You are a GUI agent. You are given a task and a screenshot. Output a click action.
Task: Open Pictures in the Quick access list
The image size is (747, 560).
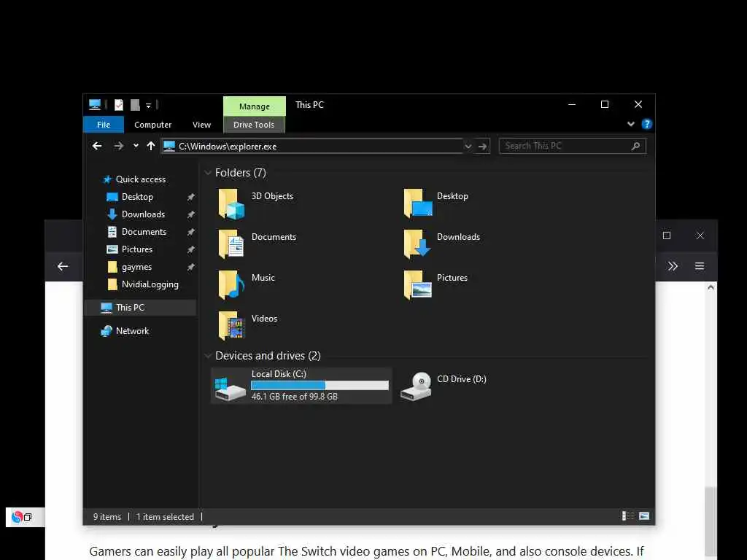click(x=136, y=249)
